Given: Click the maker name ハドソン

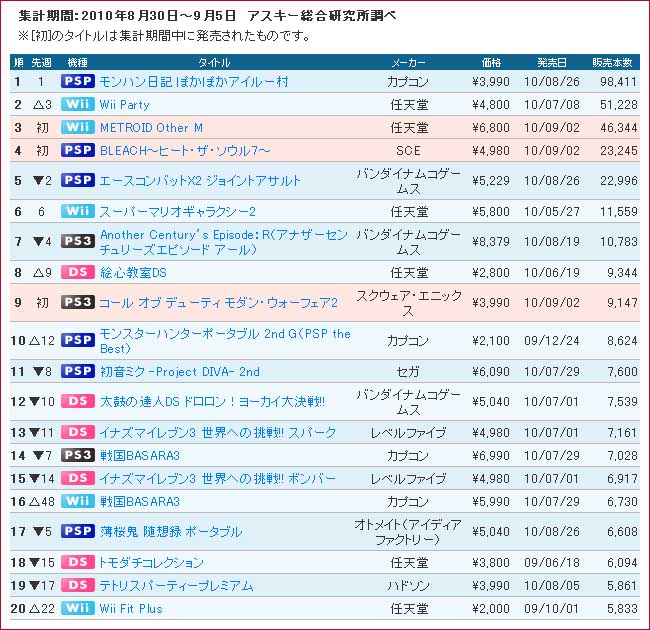Looking at the screenshot, I should point(408,586).
